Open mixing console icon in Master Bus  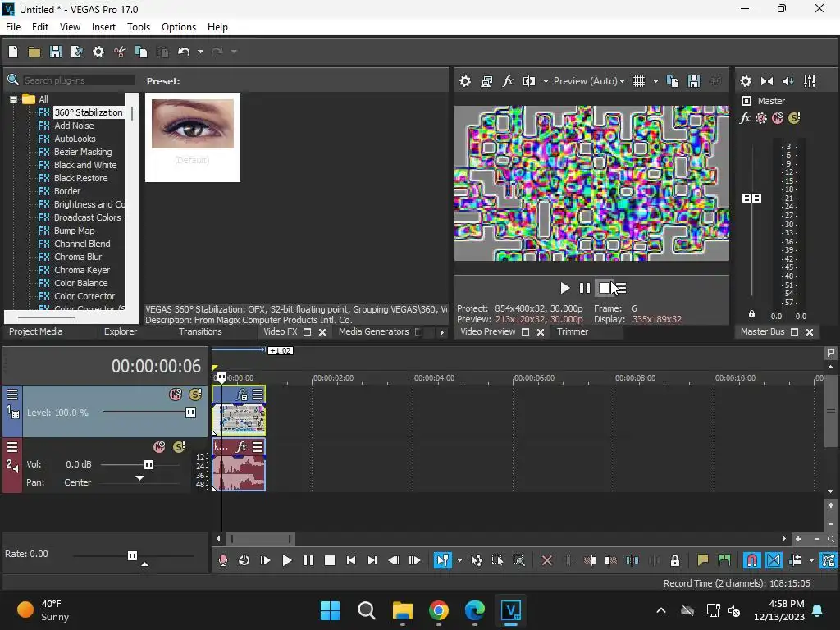[x=810, y=81]
